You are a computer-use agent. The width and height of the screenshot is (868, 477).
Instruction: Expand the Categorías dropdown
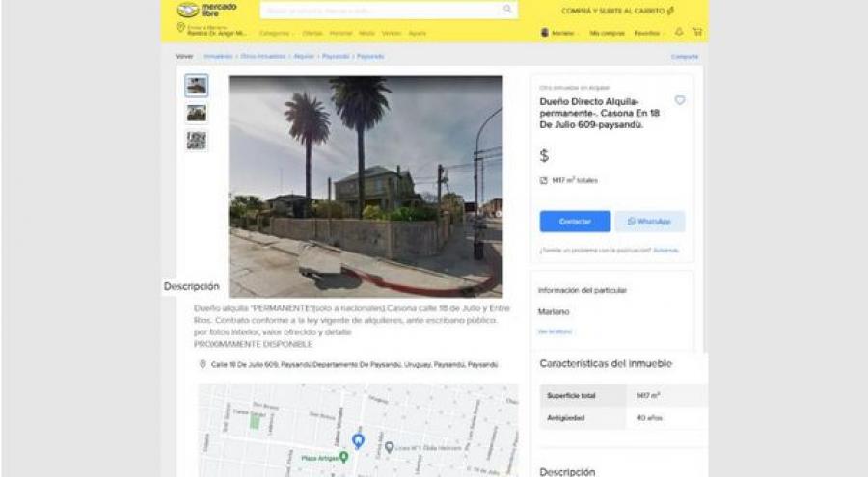(277, 33)
